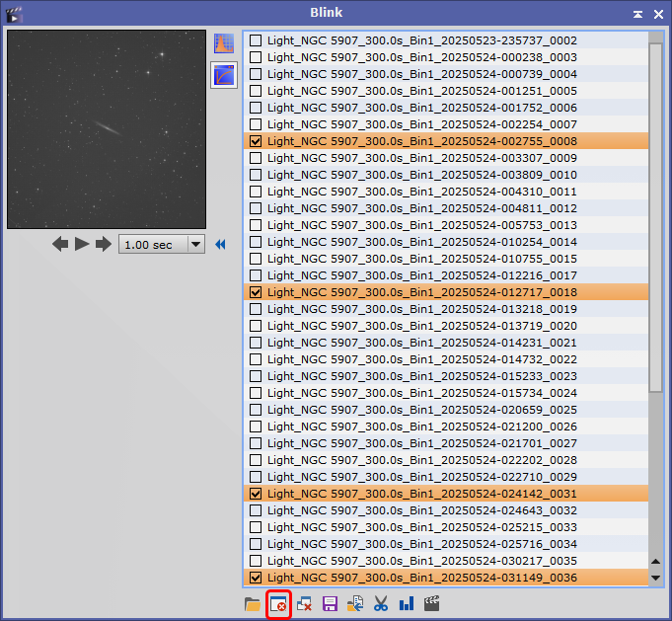Select file ending 015734_0024
This screenshot has height=621, width=672.
tap(446, 393)
